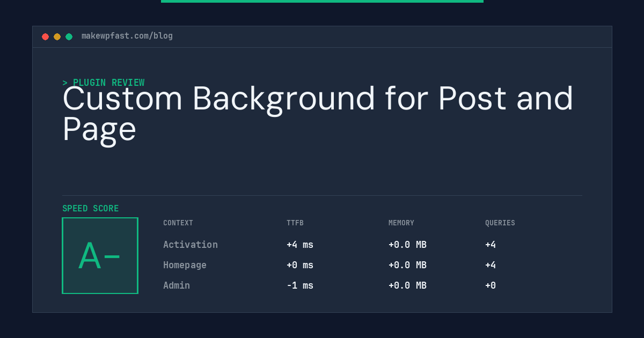644x338 pixels.
Task: Click the Admin queries value '+0'
Action: [491, 285]
